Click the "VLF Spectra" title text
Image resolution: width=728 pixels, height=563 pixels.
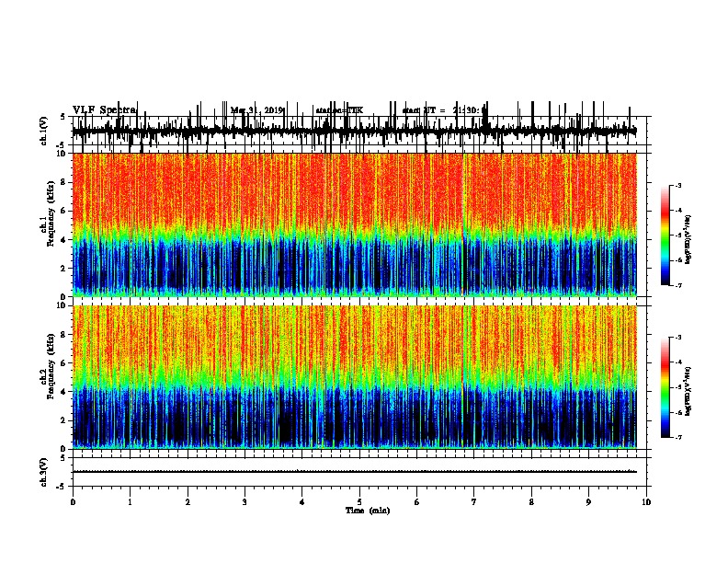point(105,110)
